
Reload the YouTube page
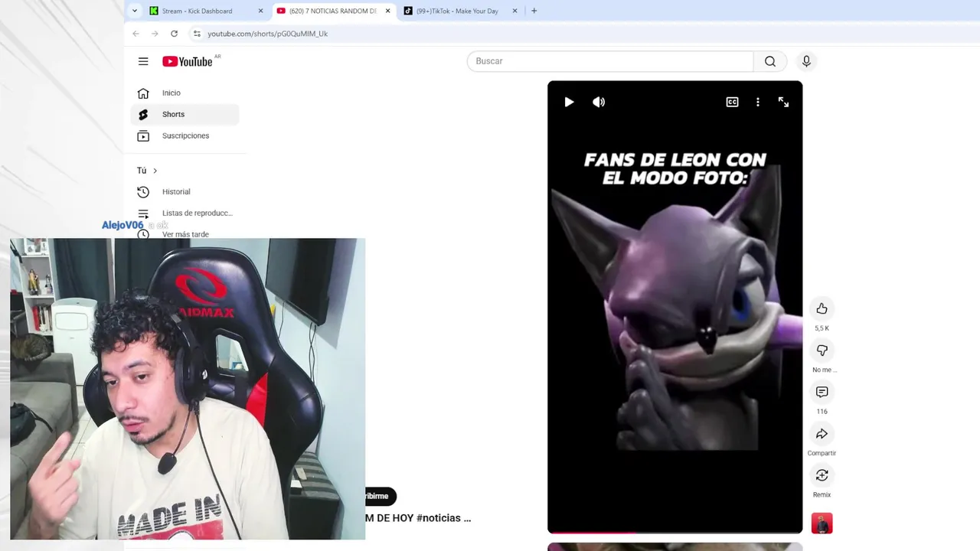pyautogui.click(x=174, y=34)
